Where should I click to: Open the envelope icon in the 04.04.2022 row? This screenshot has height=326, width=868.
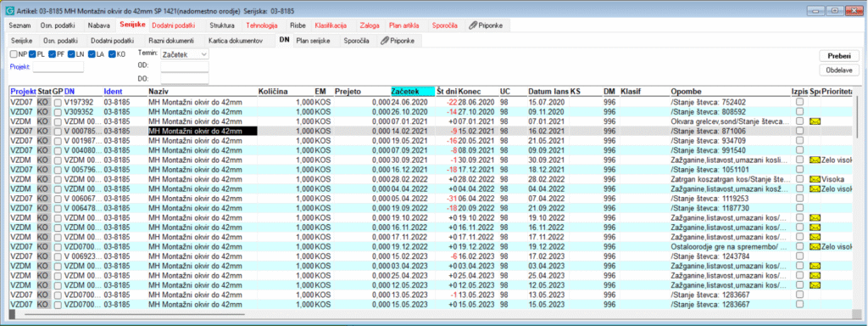[x=815, y=188]
